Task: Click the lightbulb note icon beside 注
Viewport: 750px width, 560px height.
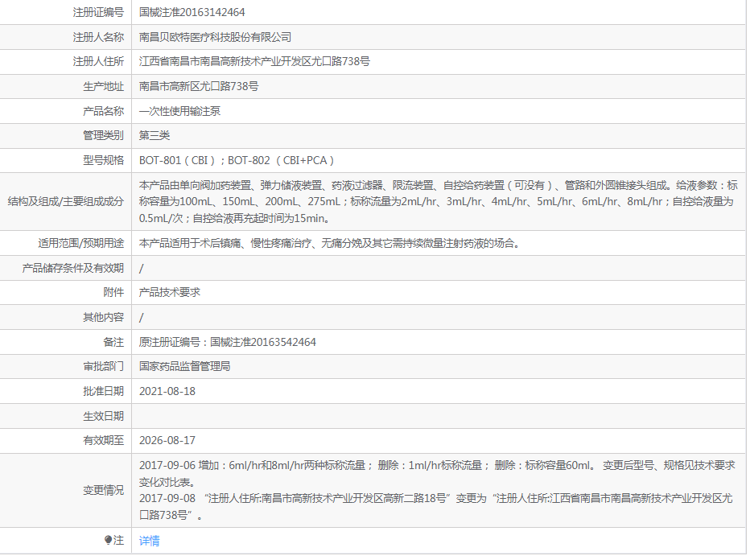Action: tap(108, 541)
